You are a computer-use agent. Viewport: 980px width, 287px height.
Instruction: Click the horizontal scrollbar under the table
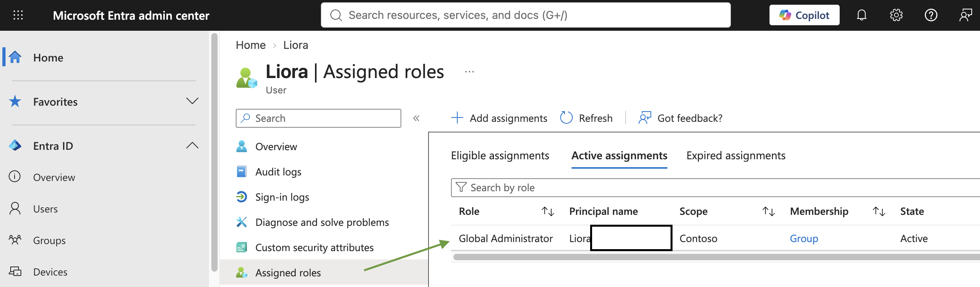point(716,257)
